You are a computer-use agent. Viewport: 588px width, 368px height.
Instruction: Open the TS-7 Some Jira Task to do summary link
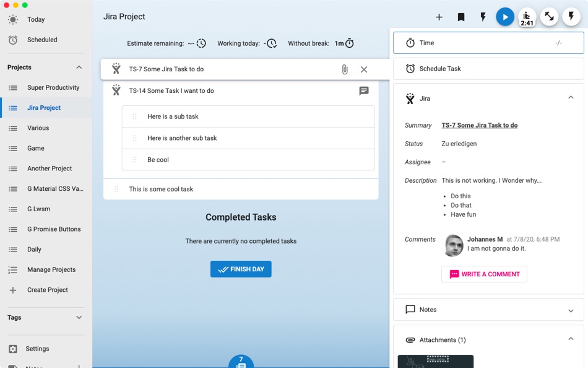coord(479,125)
